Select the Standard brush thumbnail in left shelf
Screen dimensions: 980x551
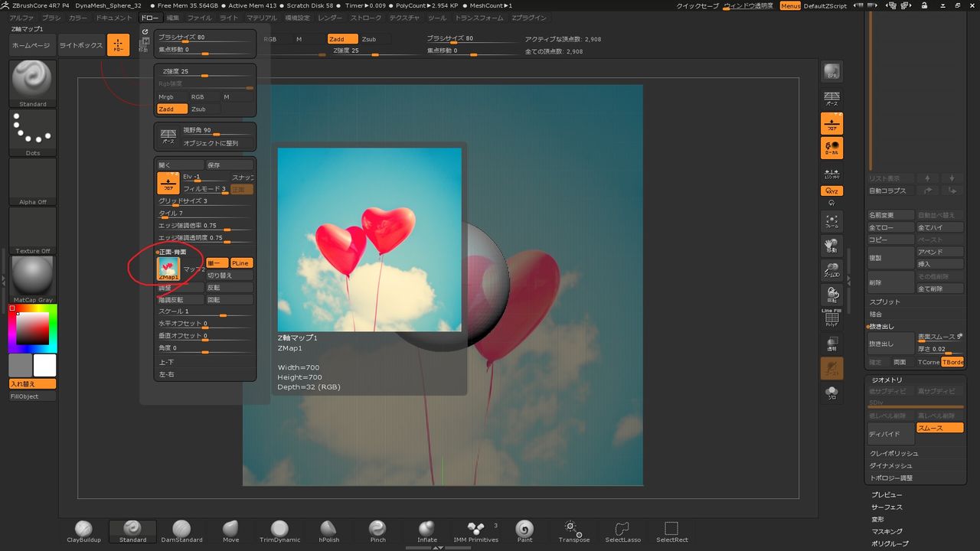pyautogui.click(x=33, y=83)
